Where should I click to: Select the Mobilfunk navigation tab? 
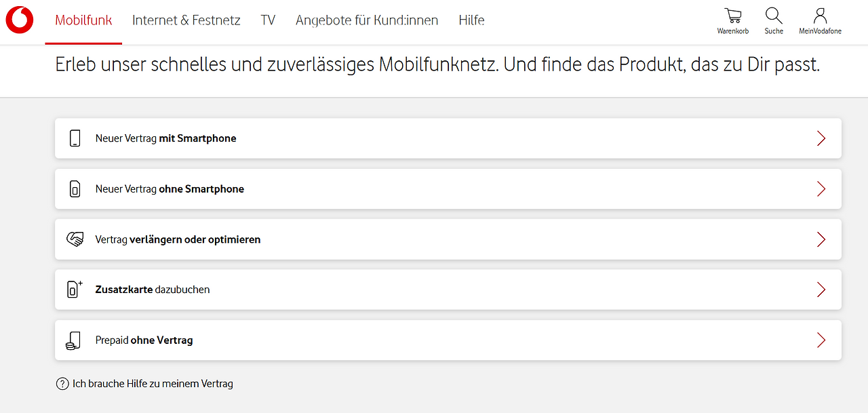pyautogui.click(x=83, y=20)
